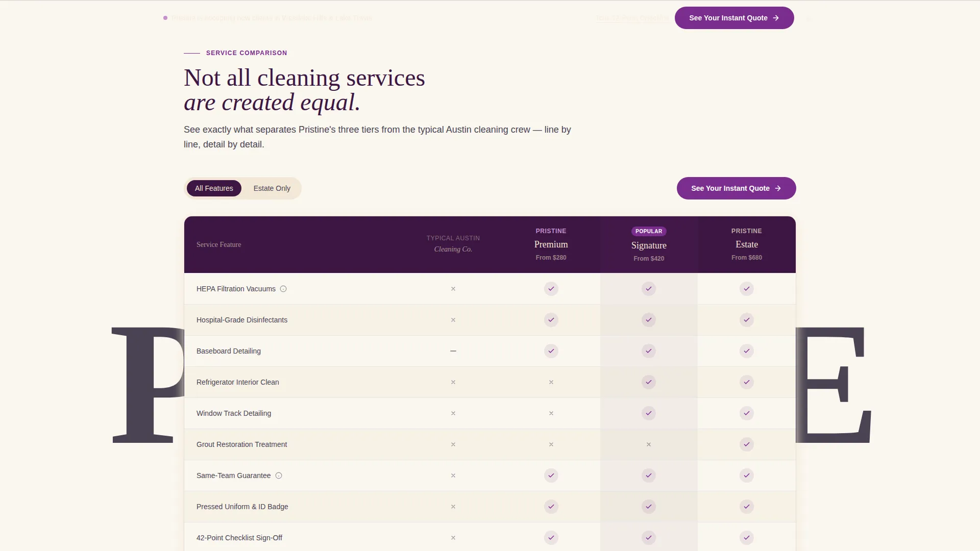Click Signature checkmark for Refrigerator Interior Clean

point(649,382)
